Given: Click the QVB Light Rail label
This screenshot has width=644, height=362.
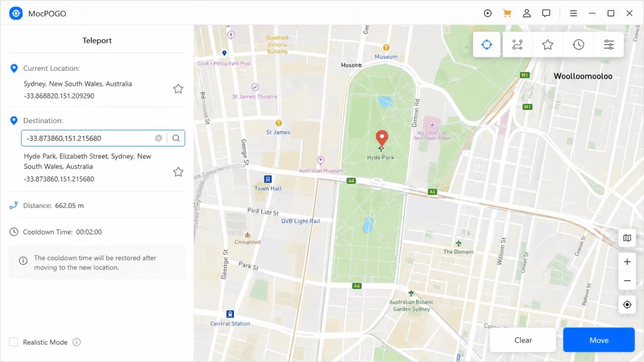Looking at the screenshot, I should [x=301, y=221].
